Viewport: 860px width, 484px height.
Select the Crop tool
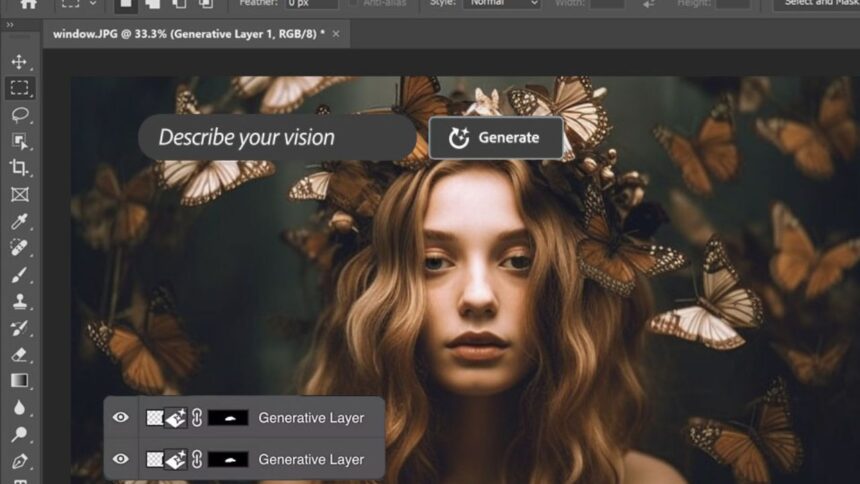[x=19, y=168]
